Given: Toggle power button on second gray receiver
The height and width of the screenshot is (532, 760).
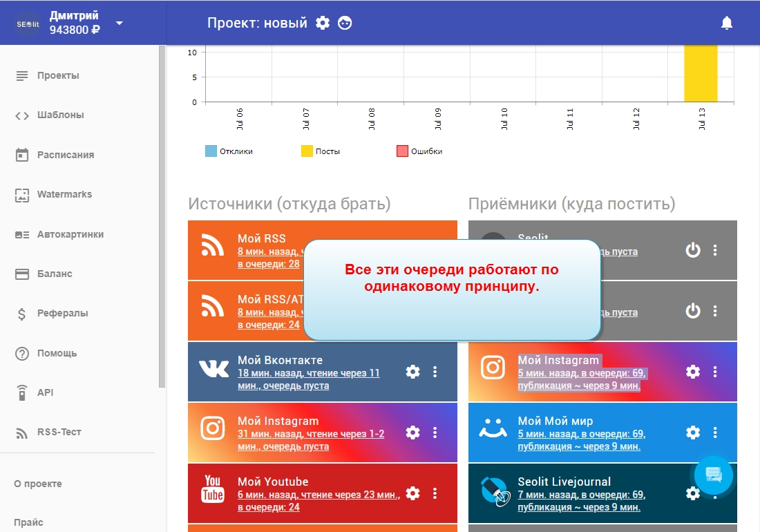Looking at the screenshot, I should pos(693,311).
